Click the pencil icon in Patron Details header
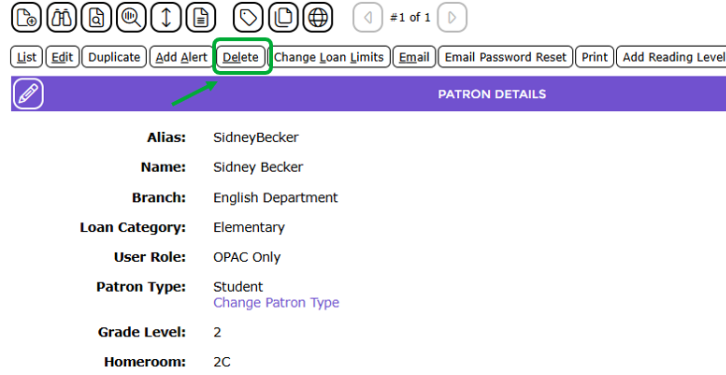Viewport: 726px width, 375px height. pos(28,94)
